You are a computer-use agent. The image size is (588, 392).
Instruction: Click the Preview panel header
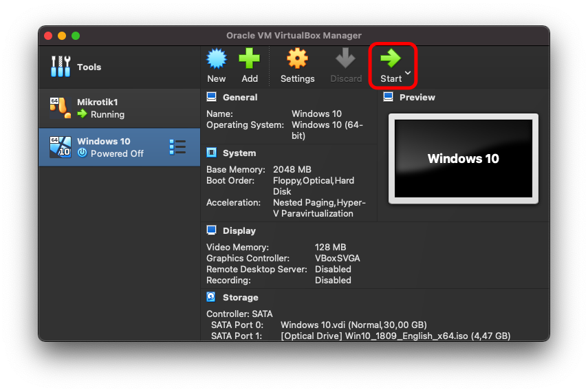tap(417, 98)
